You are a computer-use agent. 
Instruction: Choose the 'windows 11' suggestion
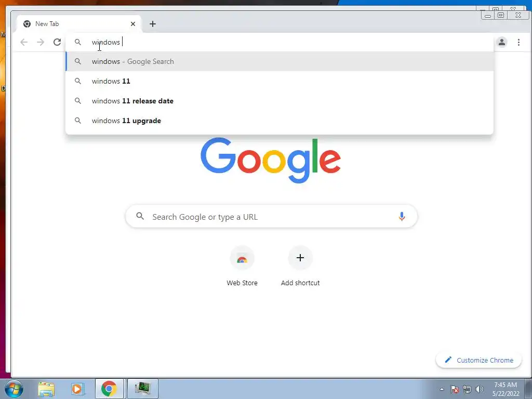280,81
